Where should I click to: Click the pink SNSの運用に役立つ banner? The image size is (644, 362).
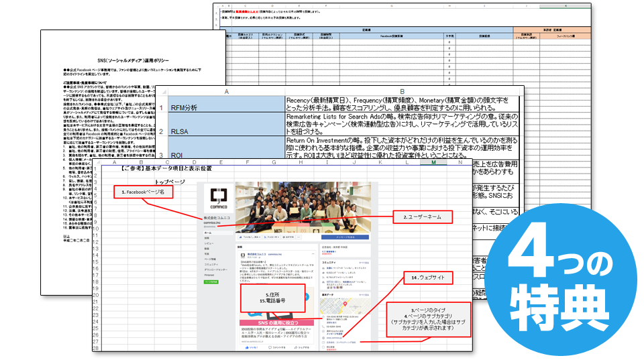coord(278,323)
